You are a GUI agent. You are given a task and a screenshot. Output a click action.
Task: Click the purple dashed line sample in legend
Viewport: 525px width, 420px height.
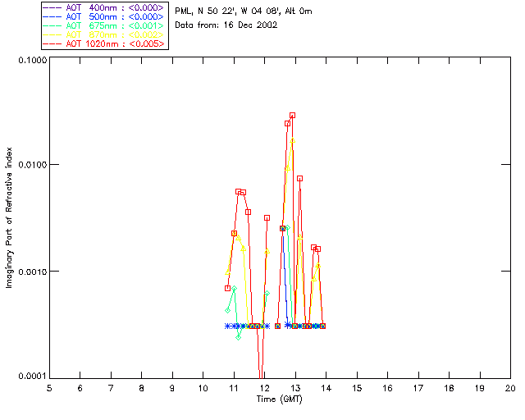coord(52,7)
